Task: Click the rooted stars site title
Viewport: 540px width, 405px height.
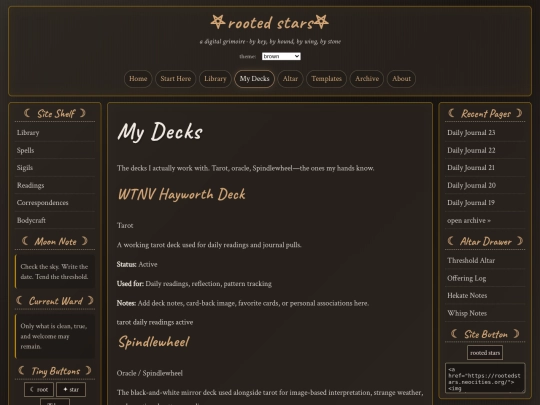Action: [x=270, y=23]
